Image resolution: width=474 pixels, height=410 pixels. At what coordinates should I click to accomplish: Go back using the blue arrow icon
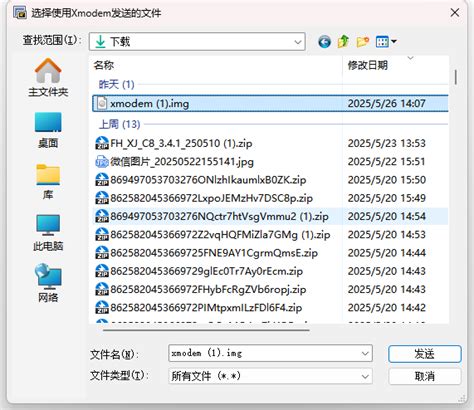[x=324, y=42]
